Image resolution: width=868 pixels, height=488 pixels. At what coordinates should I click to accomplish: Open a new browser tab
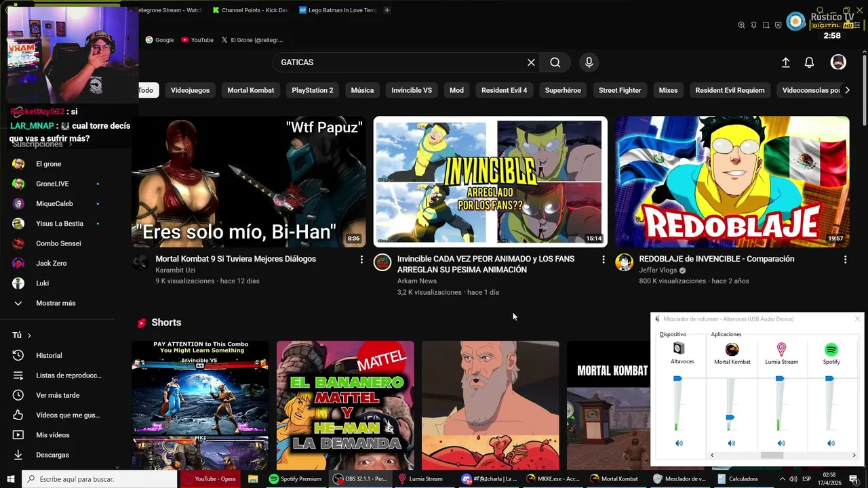[387, 10]
